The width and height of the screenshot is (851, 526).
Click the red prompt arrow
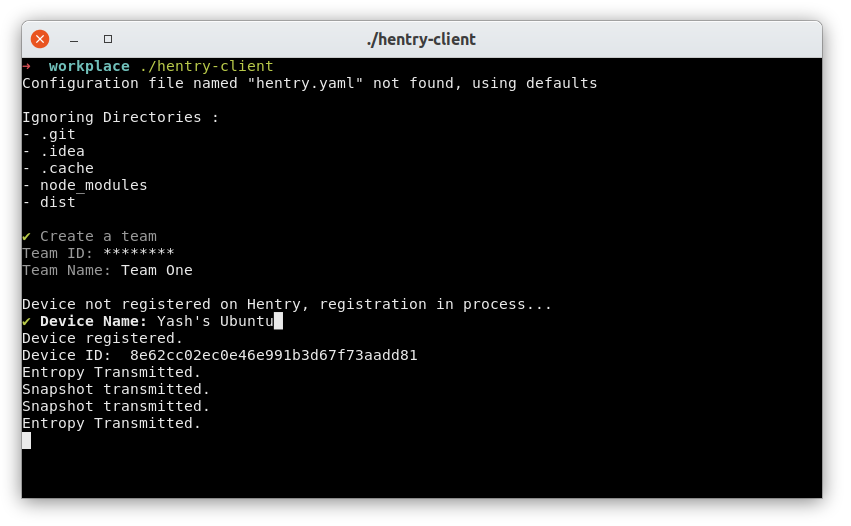tap(27, 66)
